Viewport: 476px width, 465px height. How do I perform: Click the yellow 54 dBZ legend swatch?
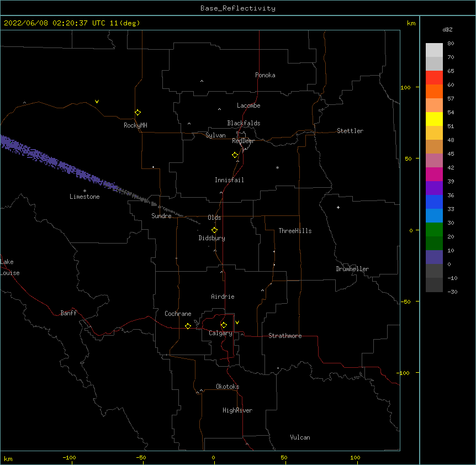(434, 119)
